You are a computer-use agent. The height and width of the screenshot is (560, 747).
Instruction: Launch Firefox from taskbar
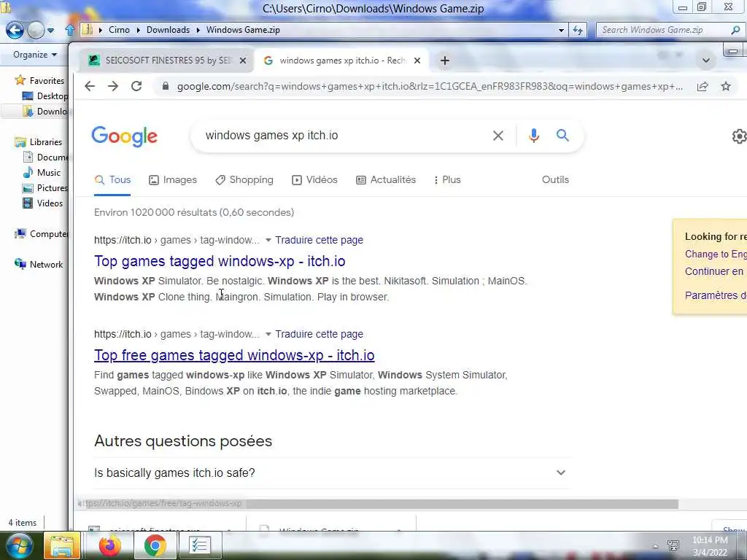[x=109, y=545]
